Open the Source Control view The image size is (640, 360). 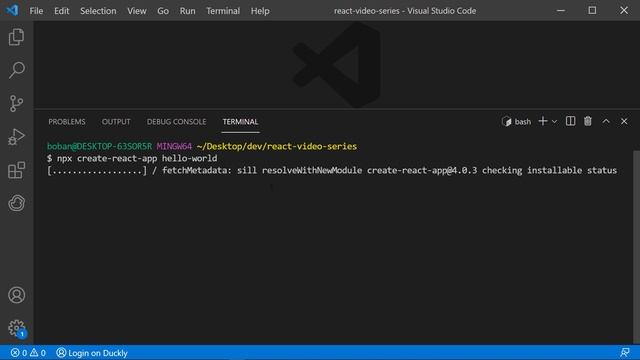pyautogui.click(x=16, y=103)
